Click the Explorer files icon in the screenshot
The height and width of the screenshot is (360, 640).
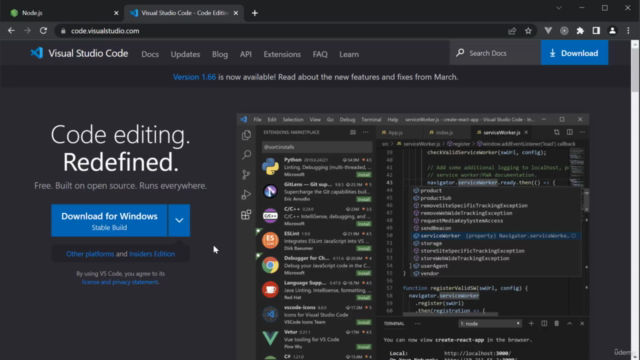tap(246, 135)
